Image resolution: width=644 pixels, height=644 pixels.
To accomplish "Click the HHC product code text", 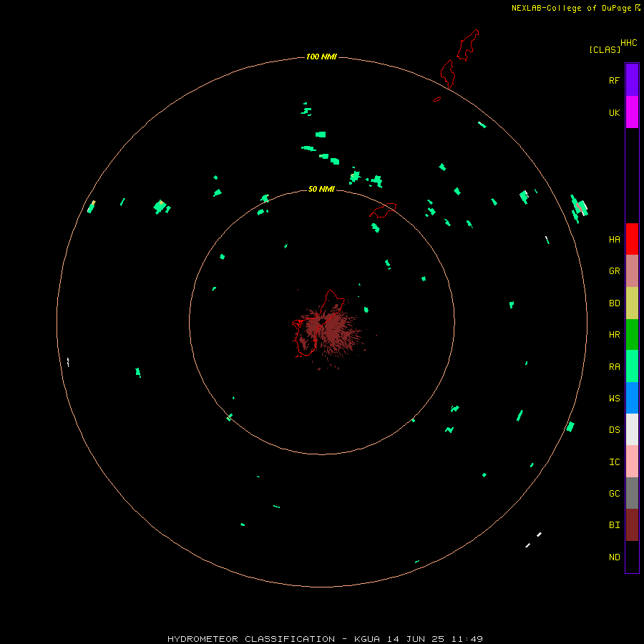I will pyautogui.click(x=628, y=43).
